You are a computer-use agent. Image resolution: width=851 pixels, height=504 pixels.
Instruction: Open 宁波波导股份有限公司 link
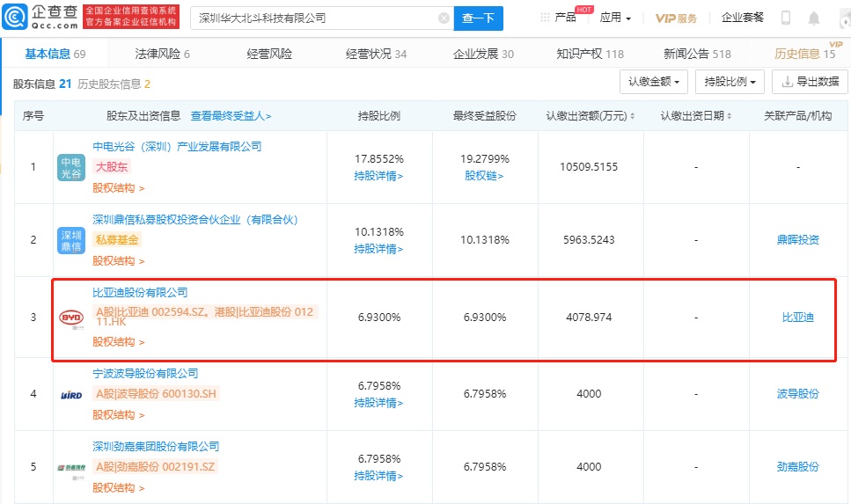[145, 374]
